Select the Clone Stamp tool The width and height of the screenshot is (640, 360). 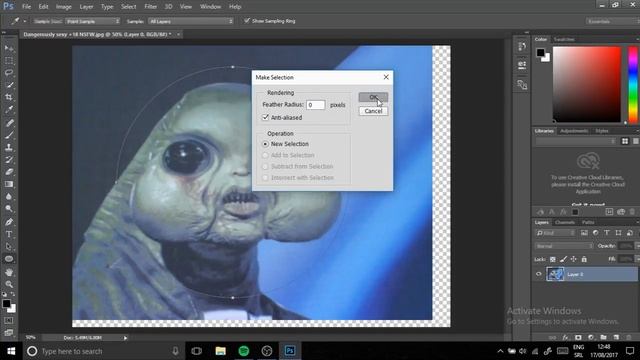[x=9, y=147]
